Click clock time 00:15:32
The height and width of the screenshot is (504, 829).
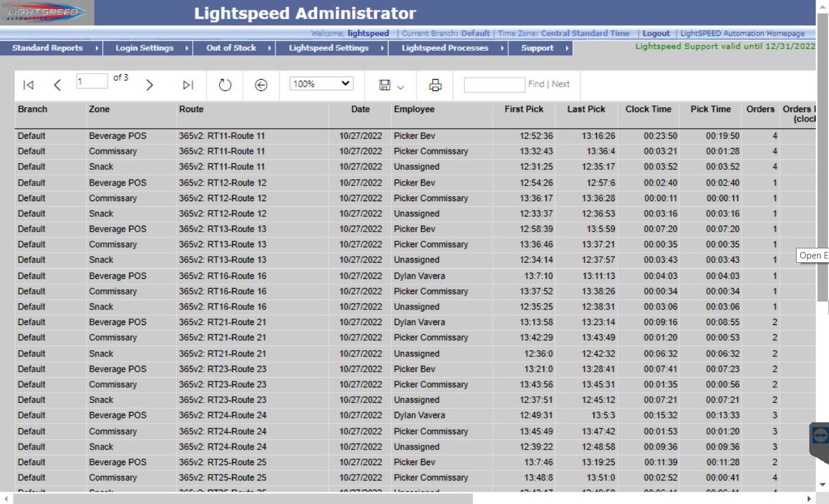click(x=660, y=415)
